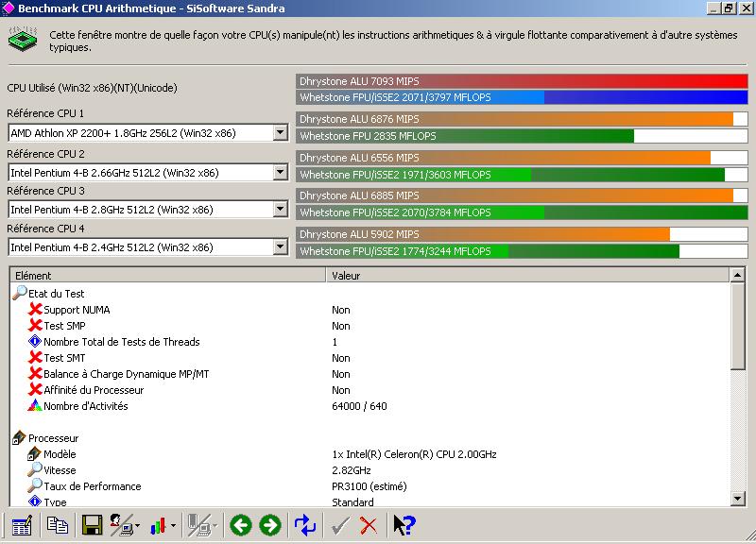Click the processor icon beside Processeur heading

(19, 437)
